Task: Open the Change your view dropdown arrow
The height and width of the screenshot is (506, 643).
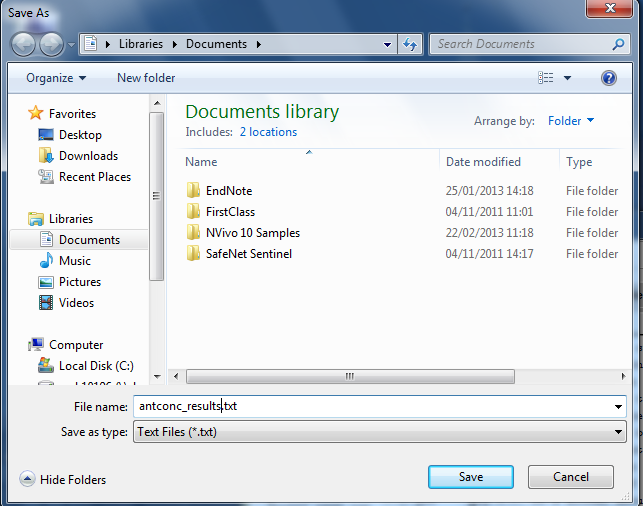Action: point(567,78)
